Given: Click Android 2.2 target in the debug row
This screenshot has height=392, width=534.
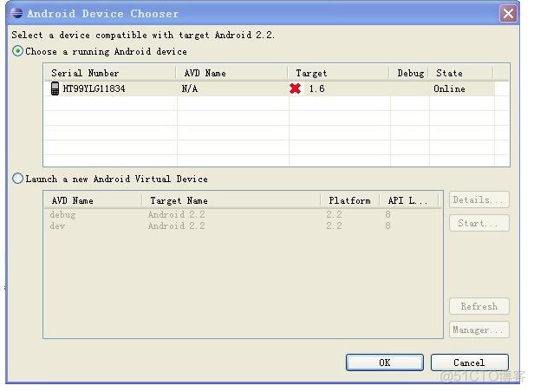Looking at the screenshot, I should point(177,214).
